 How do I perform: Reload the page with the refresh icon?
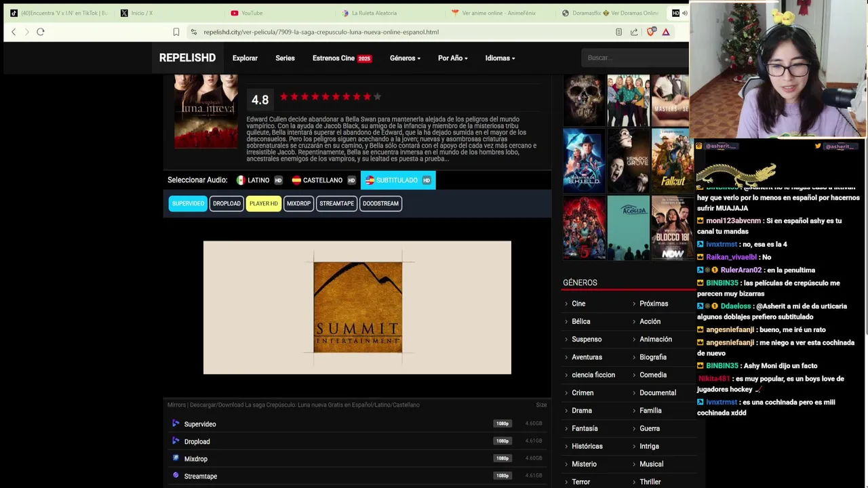coord(41,32)
